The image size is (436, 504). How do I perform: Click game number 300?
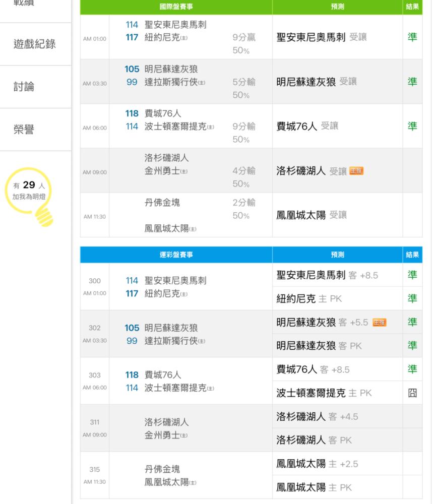point(95,281)
